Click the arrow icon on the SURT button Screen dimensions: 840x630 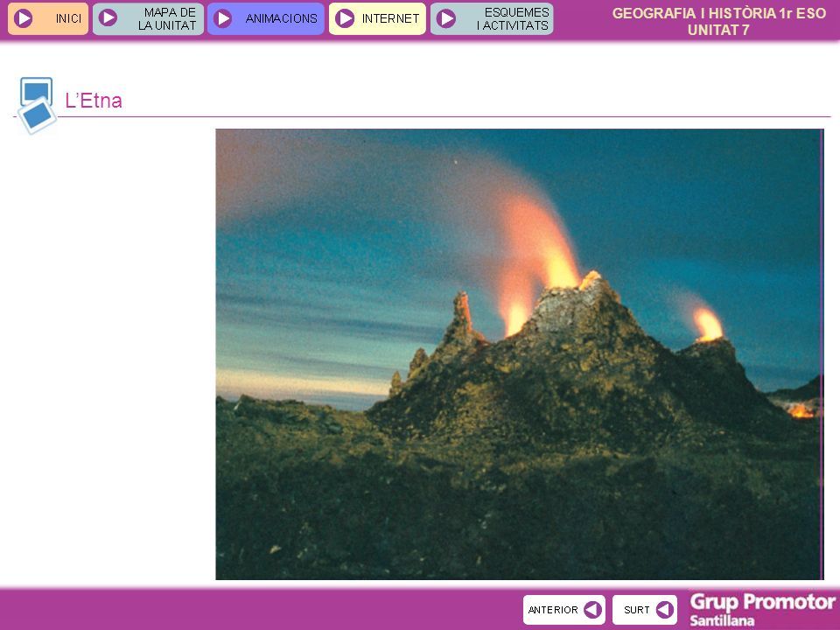pos(664,610)
